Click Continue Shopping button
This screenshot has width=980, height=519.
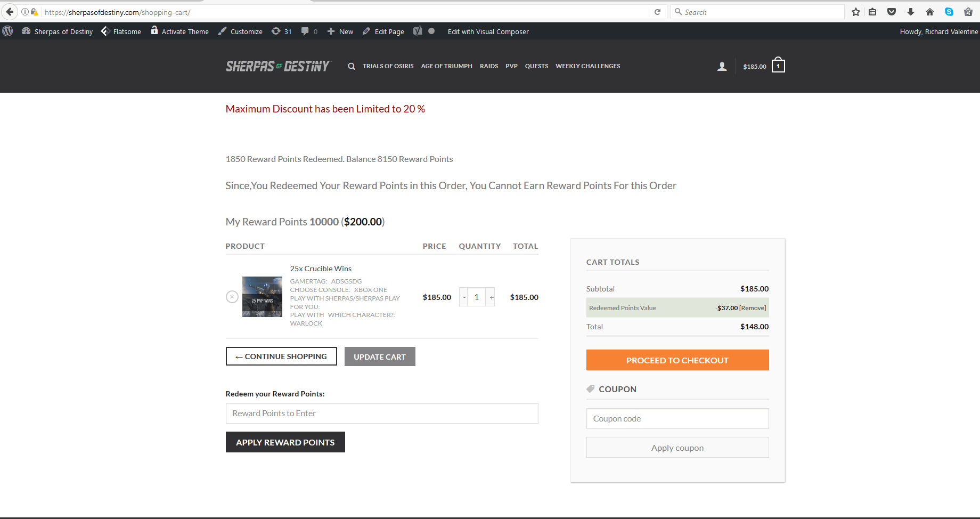tap(281, 356)
